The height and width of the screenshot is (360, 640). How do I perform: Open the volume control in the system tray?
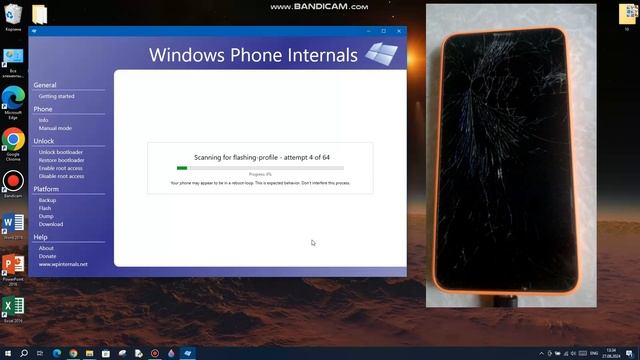coord(573,353)
